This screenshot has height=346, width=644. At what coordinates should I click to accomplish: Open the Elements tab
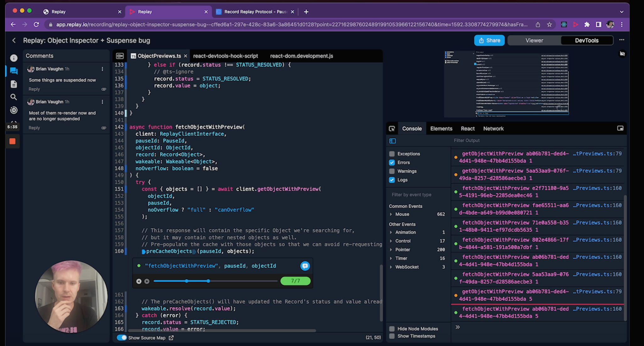[x=441, y=128]
